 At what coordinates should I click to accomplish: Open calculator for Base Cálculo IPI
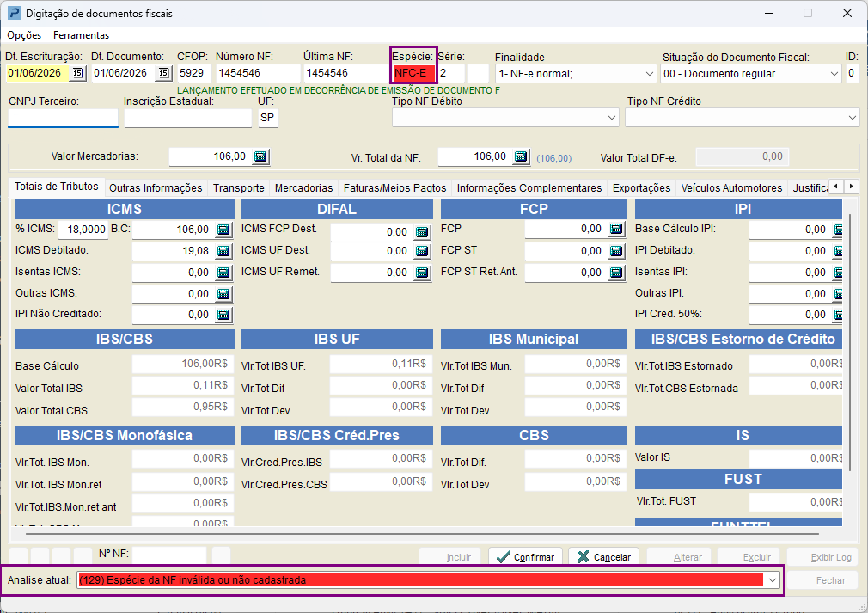tap(838, 230)
